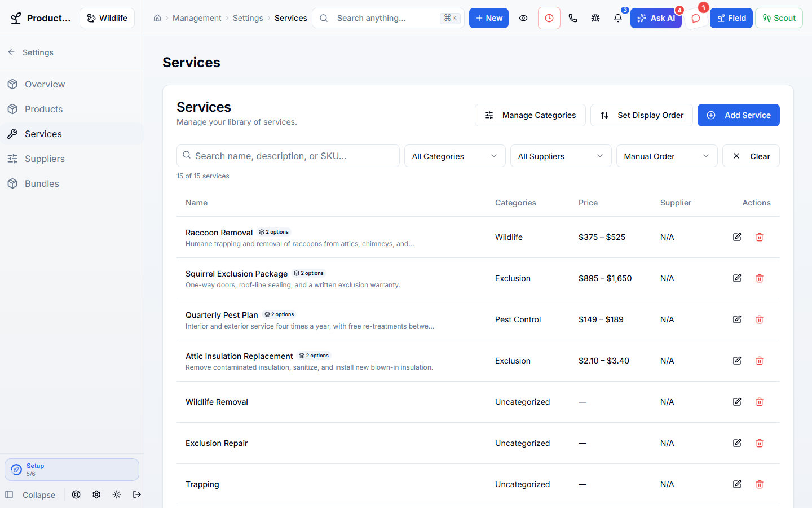The image size is (812, 508).
Task: Delete the Raccoon Removal service
Action: (x=760, y=237)
